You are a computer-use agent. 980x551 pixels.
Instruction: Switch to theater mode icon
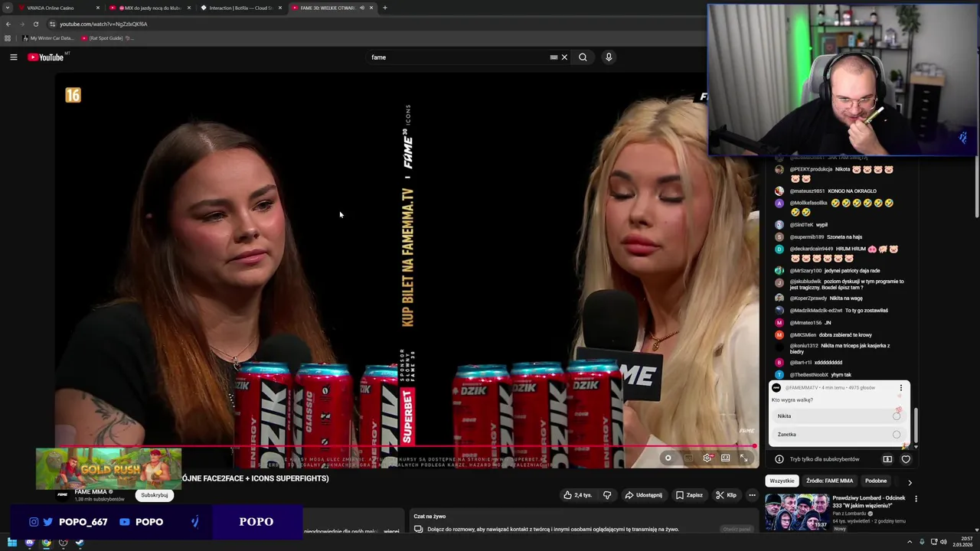[x=725, y=458]
